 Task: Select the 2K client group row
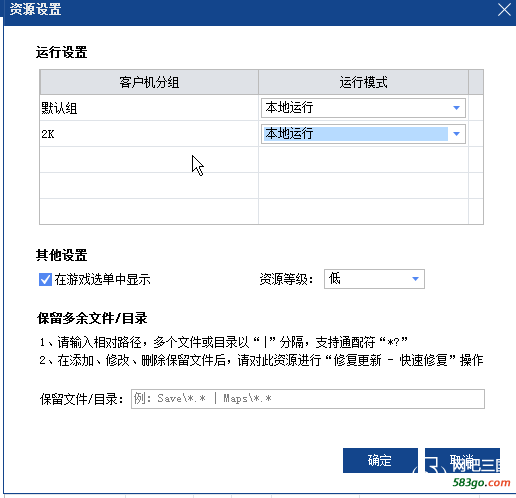[x=149, y=134]
